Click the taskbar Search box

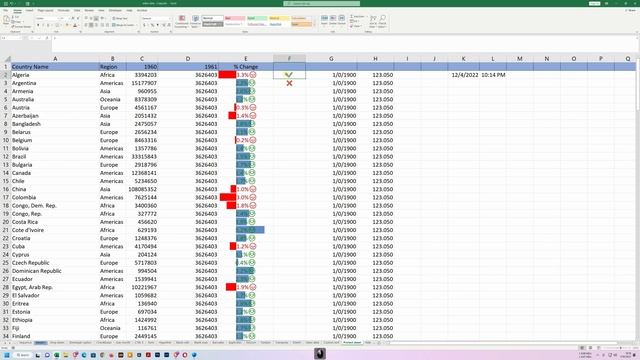[x=22, y=355]
